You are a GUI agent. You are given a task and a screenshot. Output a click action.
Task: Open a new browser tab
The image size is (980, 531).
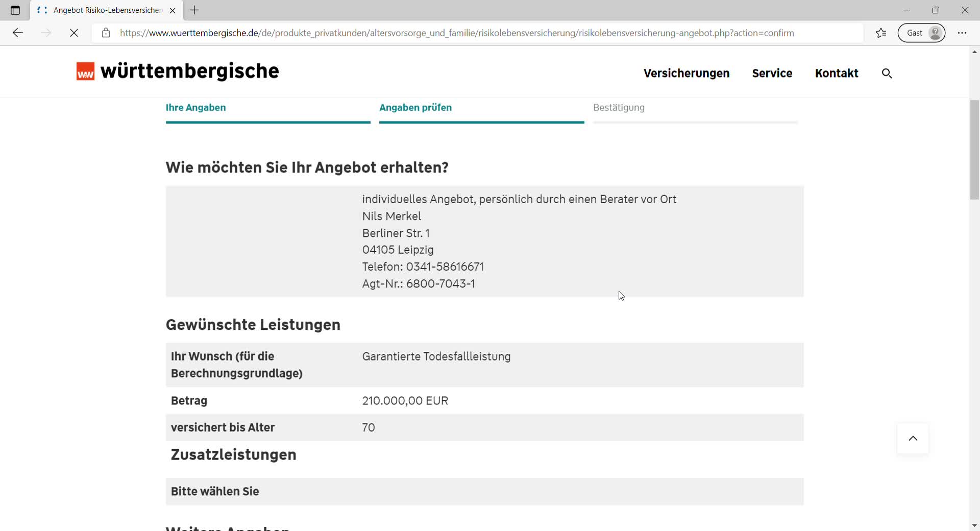tap(194, 10)
